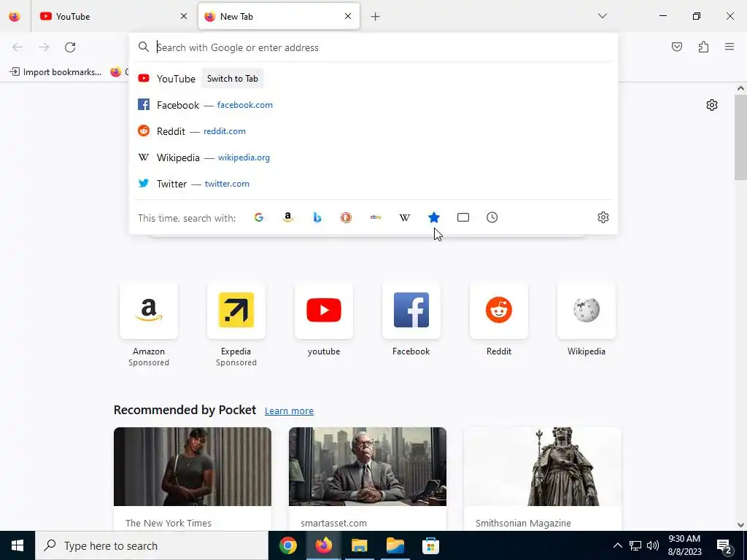
Task: Open The New York Times Pocket story
Action: [193, 479]
